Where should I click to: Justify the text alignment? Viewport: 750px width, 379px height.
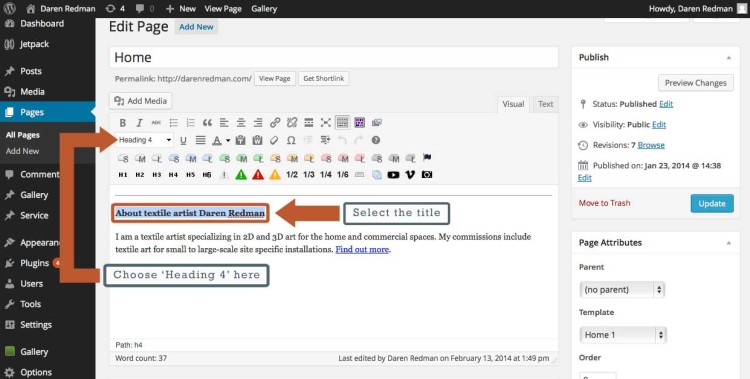coord(200,140)
